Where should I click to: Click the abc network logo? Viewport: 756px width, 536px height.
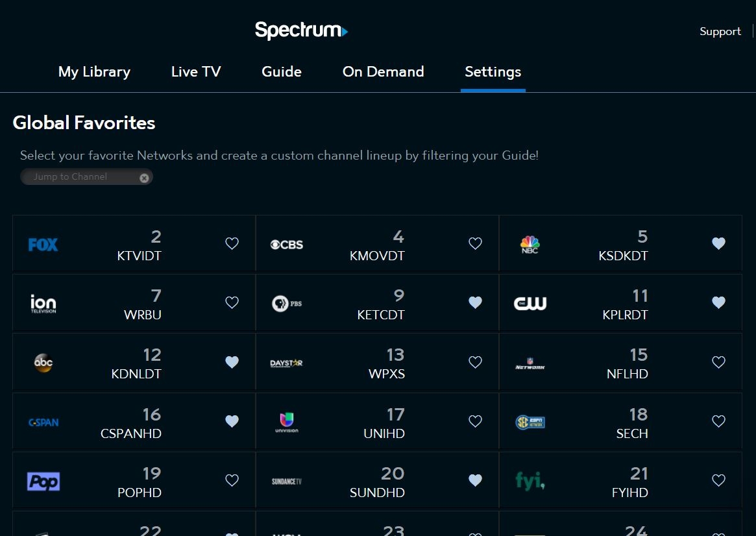[43, 362]
